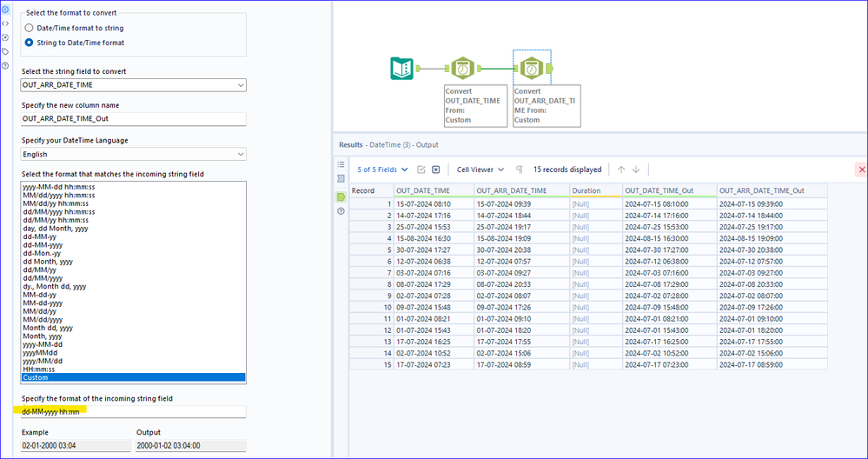868x459 pixels.
Task: Click the red X in the Results toolbar
Action: [861, 170]
